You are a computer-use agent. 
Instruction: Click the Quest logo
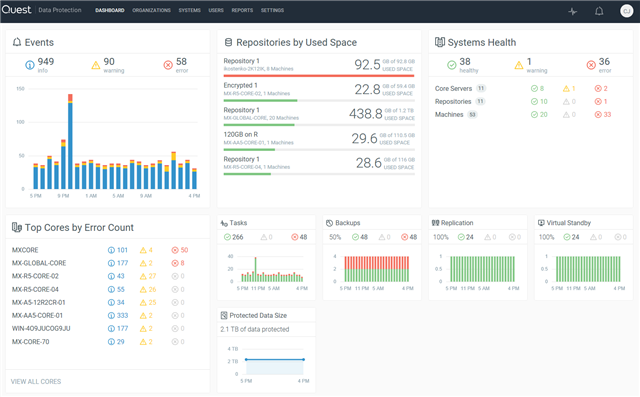point(16,10)
